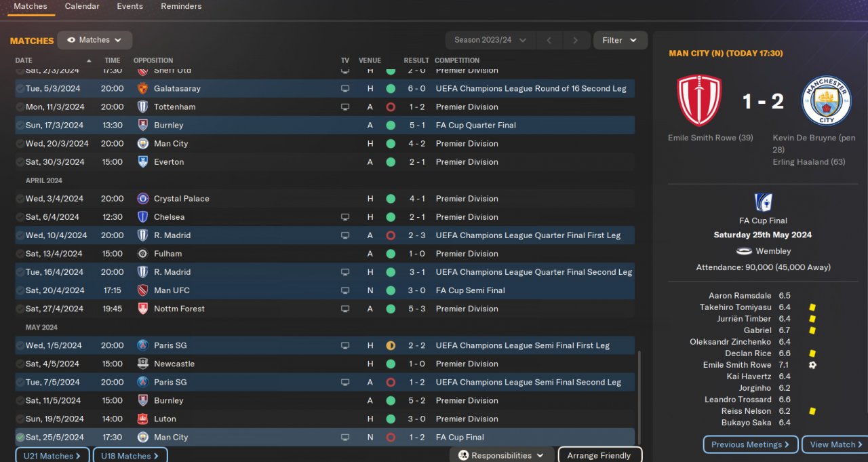This screenshot has height=462, width=868.
Task: Click the Paris SG badge in the 1/5/2024 row
Action: [x=142, y=345]
